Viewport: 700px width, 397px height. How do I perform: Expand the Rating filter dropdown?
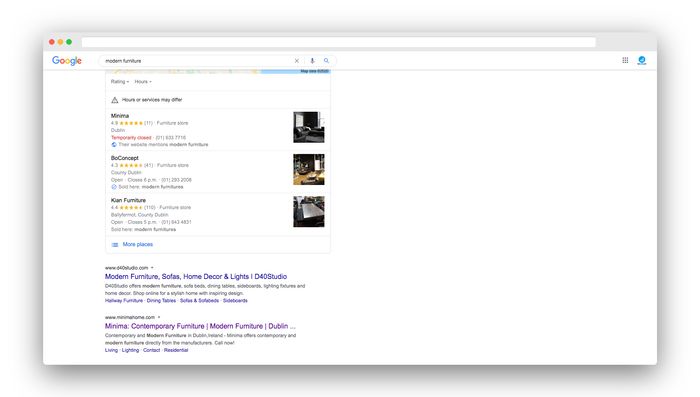click(120, 82)
